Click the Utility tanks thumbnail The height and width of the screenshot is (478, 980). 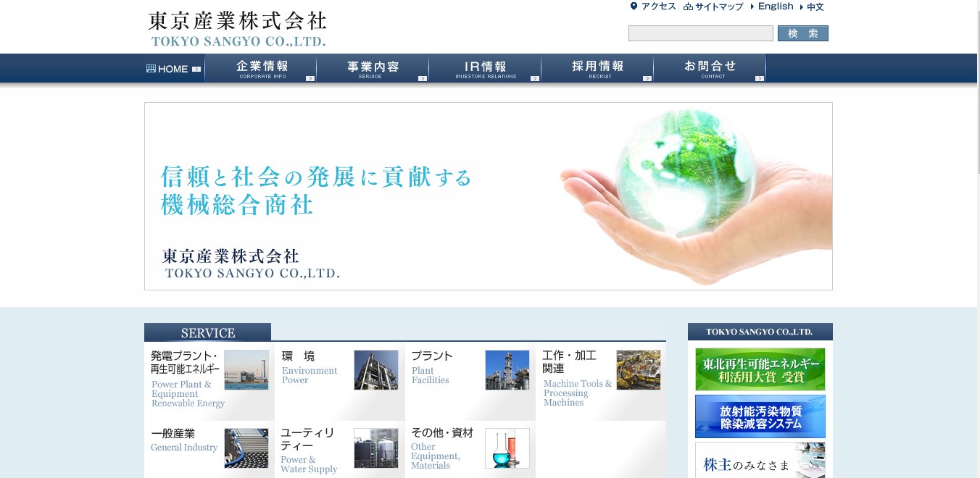pyautogui.click(x=376, y=448)
